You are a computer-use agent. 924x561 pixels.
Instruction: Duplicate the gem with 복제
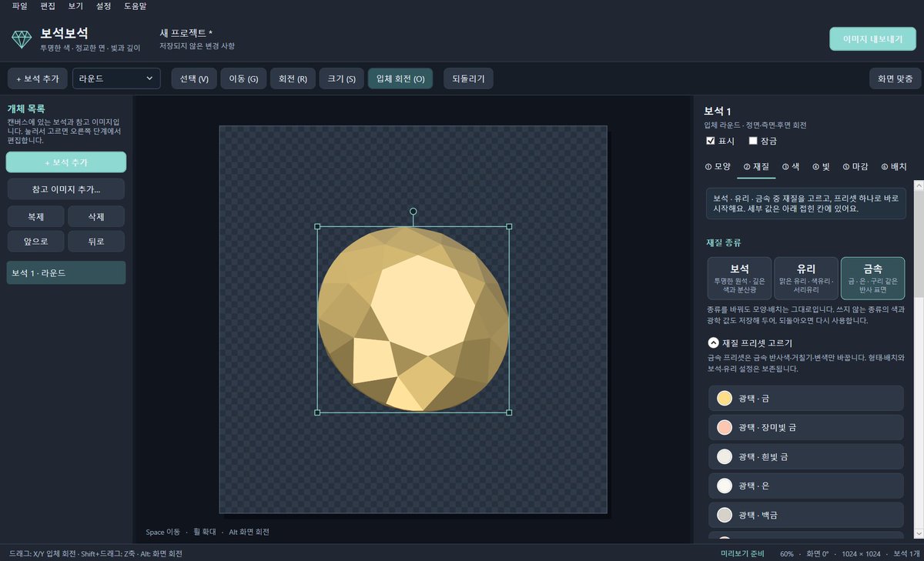pos(35,216)
